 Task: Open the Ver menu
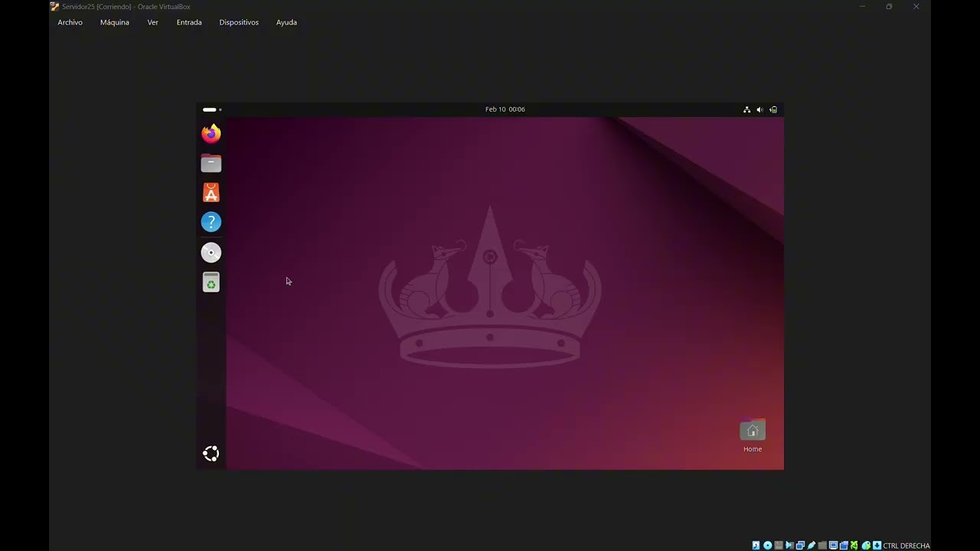tap(153, 22)
